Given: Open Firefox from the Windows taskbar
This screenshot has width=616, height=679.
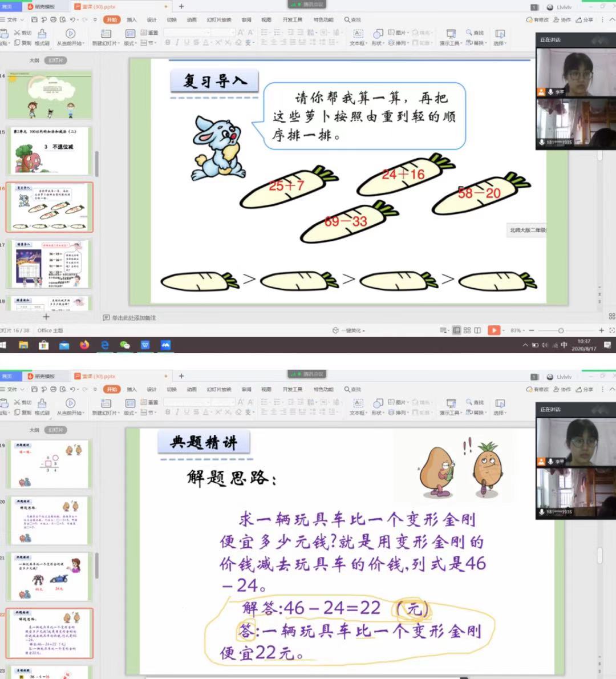Looking at the screenshot, I should point(84,345).
